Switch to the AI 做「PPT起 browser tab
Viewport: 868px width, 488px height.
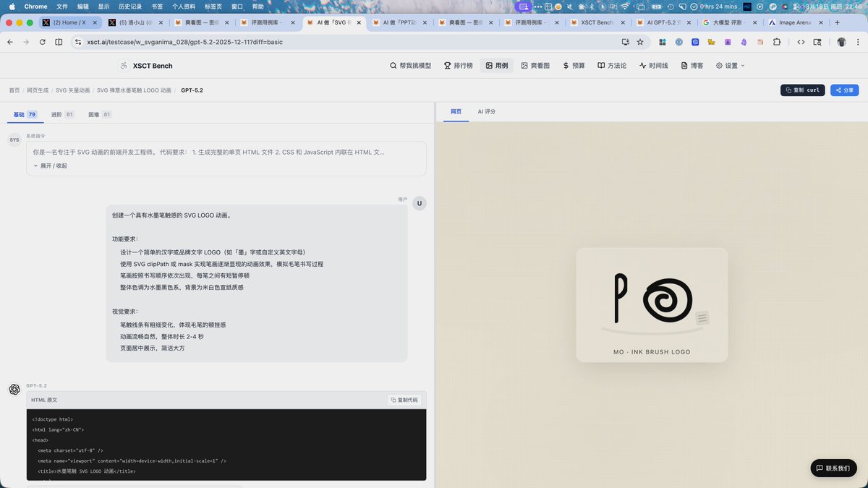click(400, 22)
